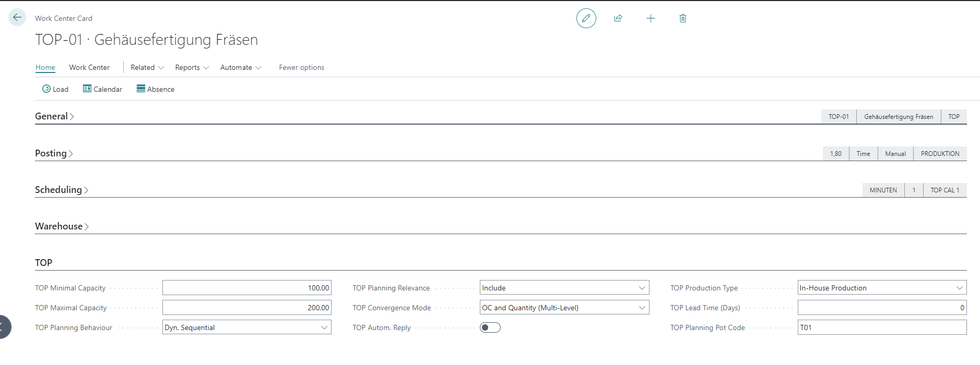Open the TOP Planning Relevance dropdown
The image size is (980, 365).
564,288
